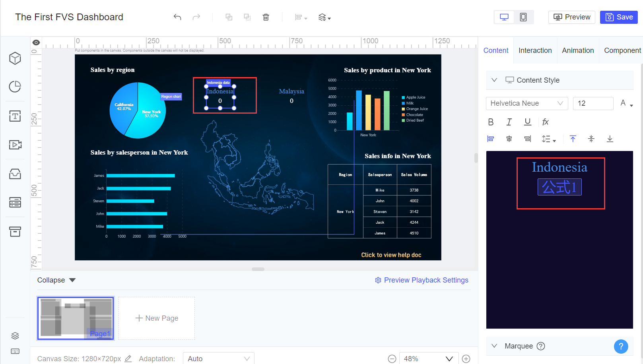Toggle italic formatting
This screenshot has height=364, width=643.
[509, 122]
